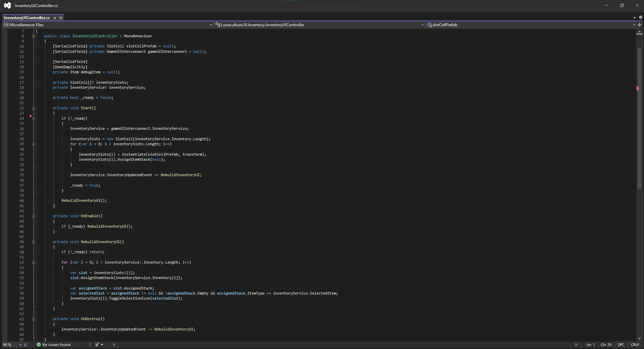Collapse the OnEnable() method outline
The height and width of the screenshot is (349, 644).
34,216
